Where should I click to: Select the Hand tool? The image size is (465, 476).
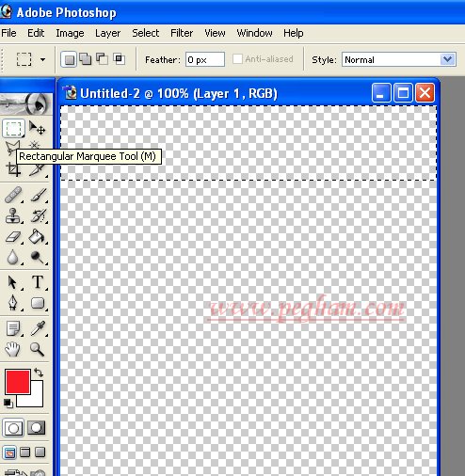point(12,349)
